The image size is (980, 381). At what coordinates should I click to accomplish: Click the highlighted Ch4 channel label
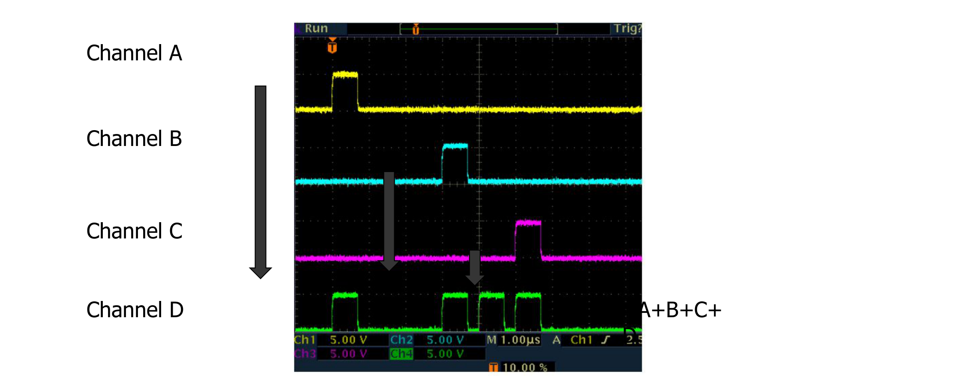point(402,354)
